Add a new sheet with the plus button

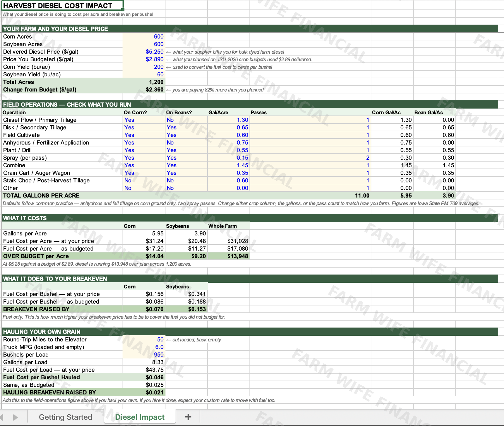[x=188, y=417]
